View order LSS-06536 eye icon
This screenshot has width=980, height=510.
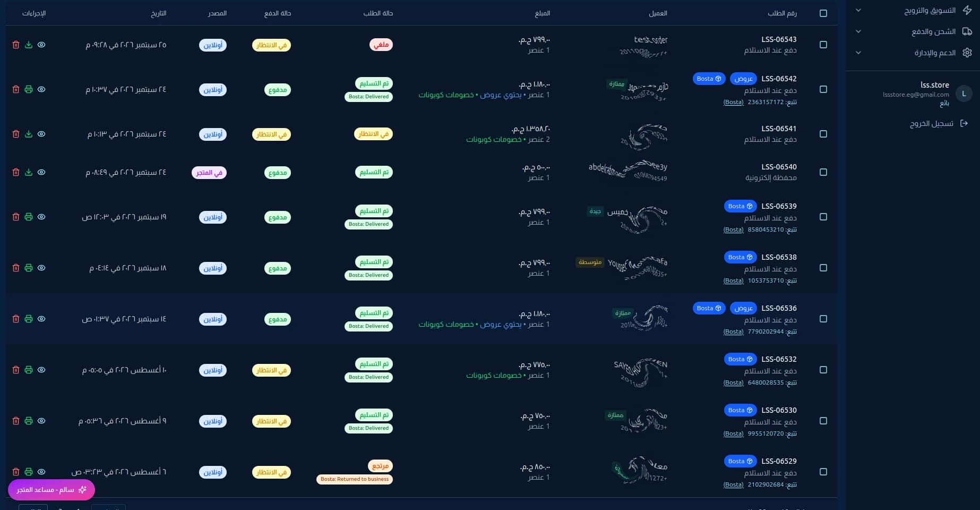click(x=41, y=319)
